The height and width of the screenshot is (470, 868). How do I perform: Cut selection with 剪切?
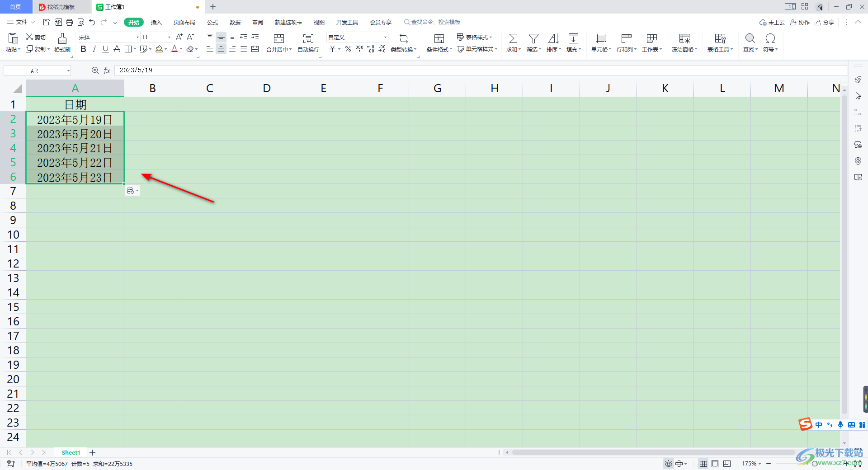click(36, 37)
